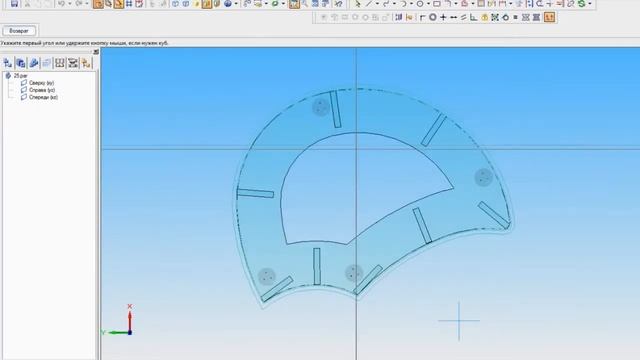Click the XY coordinate triad in viewport
640x360 pixels.
(x=118, y=320)
